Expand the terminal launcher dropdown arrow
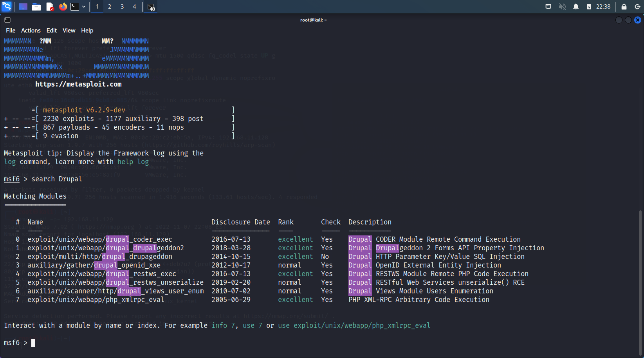This screenshot has height=358, width=644. [84, 7]
